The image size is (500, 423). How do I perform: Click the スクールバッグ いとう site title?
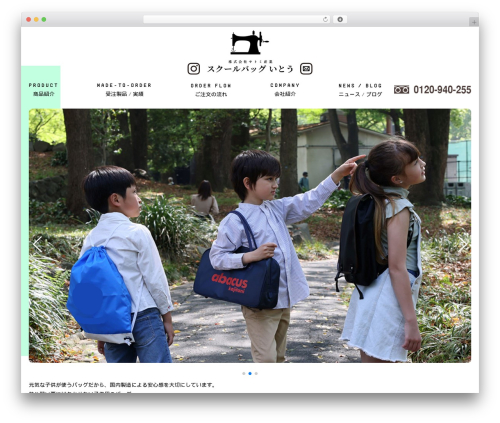click(x=250, y=69)
